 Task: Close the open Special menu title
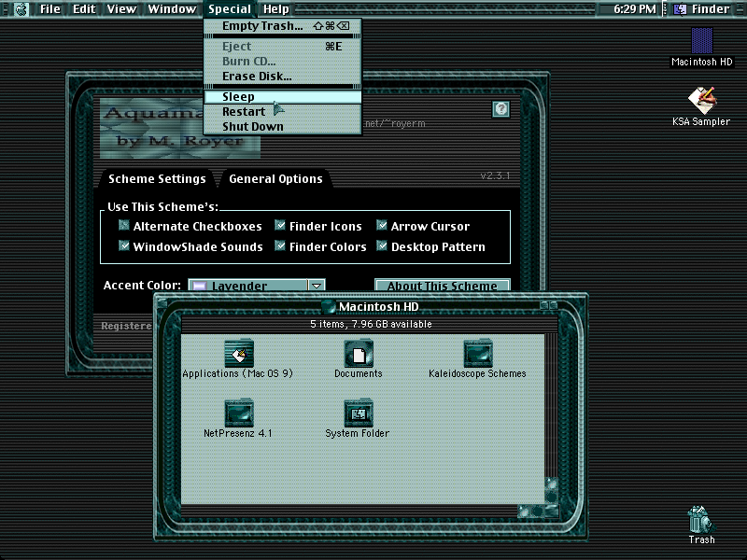230,9
